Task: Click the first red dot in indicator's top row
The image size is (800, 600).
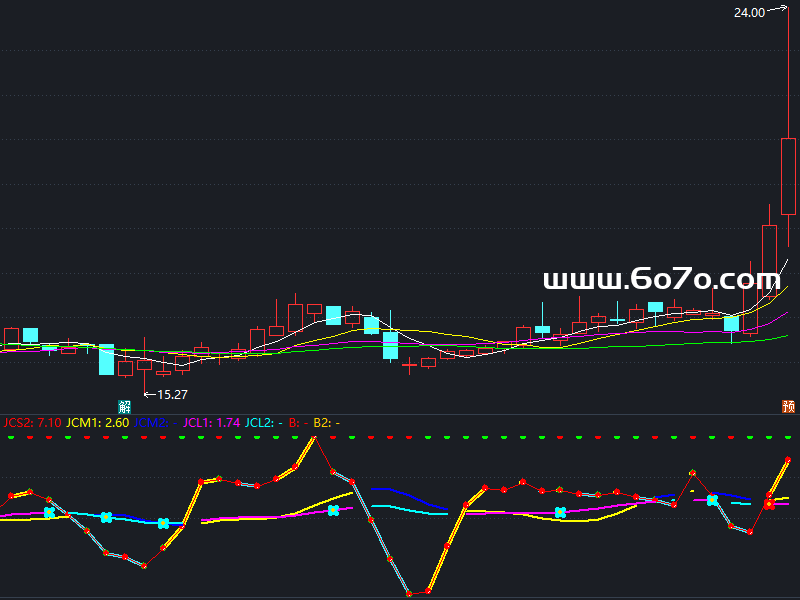Action: pos(11,438)
